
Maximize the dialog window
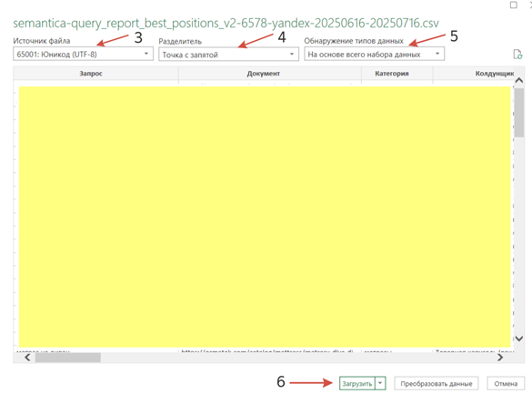[x=514, y=5]
